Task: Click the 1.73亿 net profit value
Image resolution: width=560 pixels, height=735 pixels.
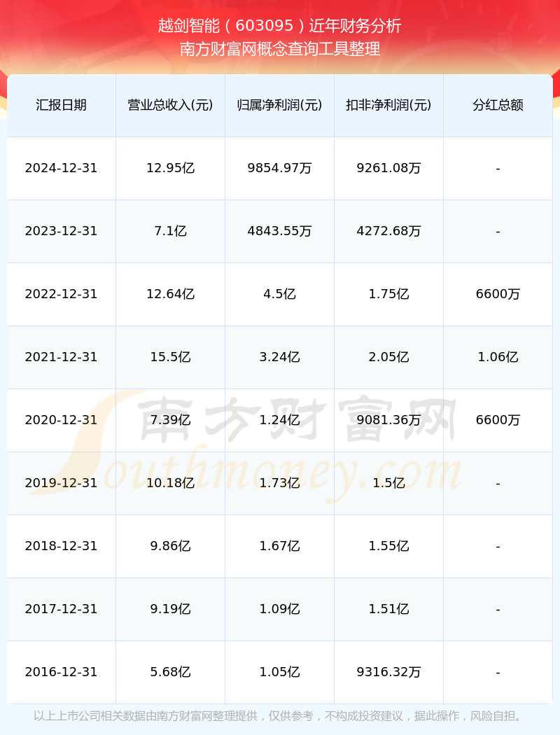Action: pyautogui.click(x=280, y=483)
